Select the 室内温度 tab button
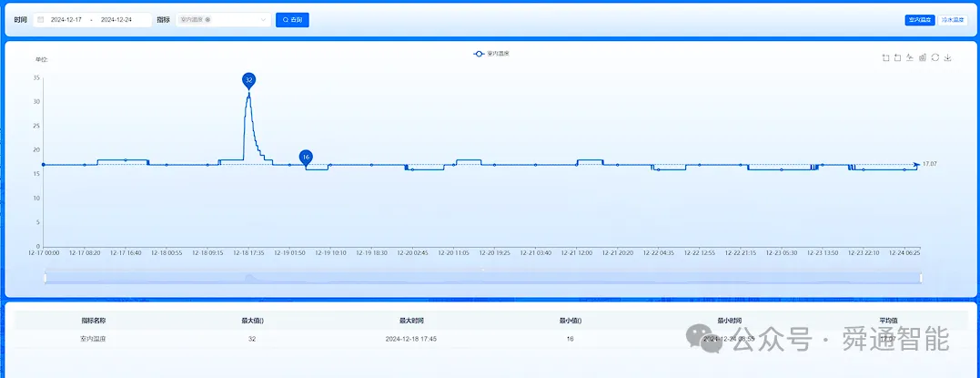Screen dimensions: 980x378 (x=920, y=20)
